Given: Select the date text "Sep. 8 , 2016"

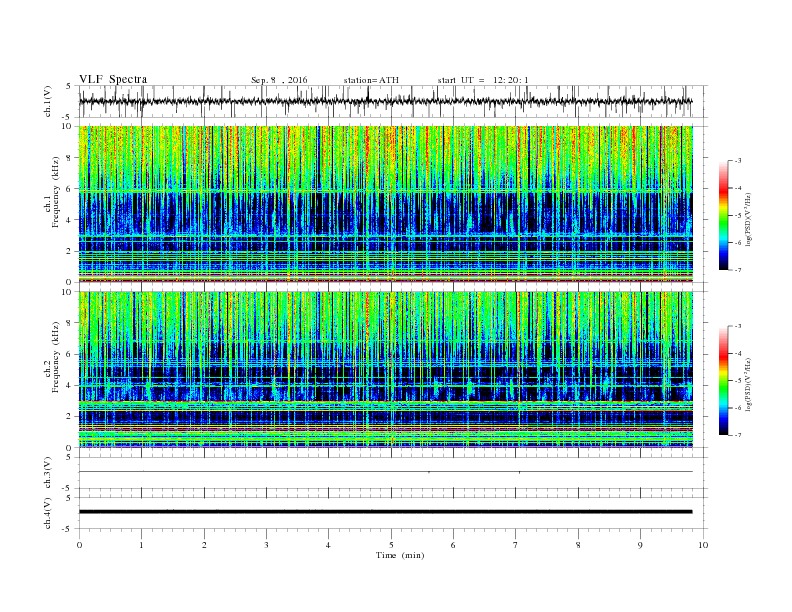Looking at the screenshot, I should pos(279,80).
